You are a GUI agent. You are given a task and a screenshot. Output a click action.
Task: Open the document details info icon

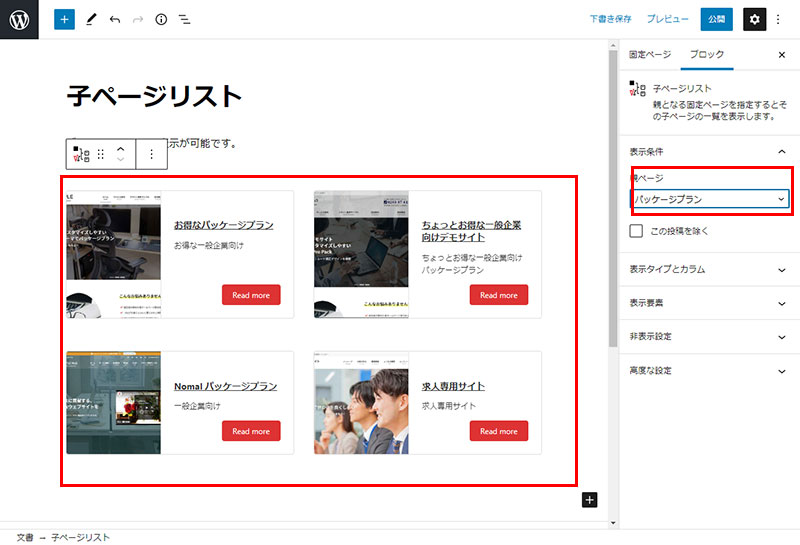pyautogui.click(x=161, y=19)
